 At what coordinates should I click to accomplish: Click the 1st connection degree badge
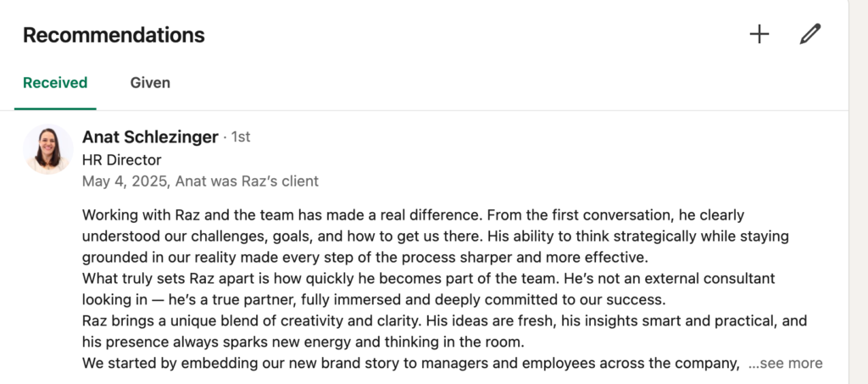[x=241, y=137]
